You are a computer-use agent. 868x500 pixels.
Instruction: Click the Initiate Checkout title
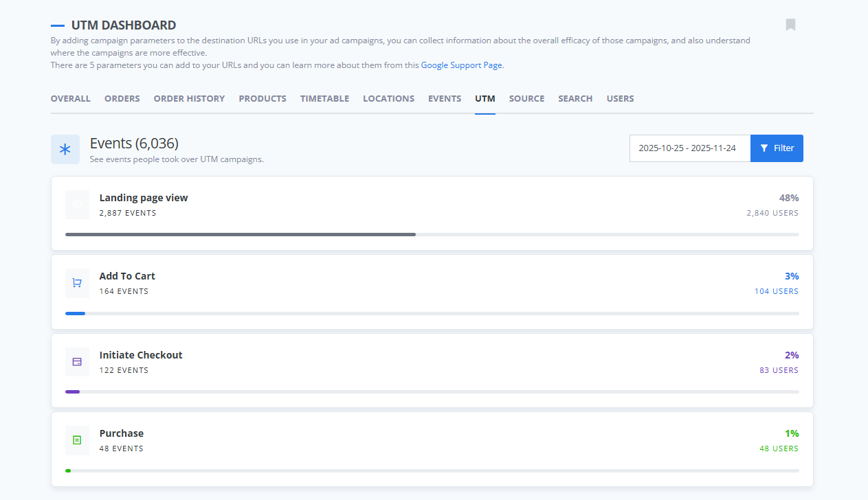pyautogui.click(x=141, y=355)
